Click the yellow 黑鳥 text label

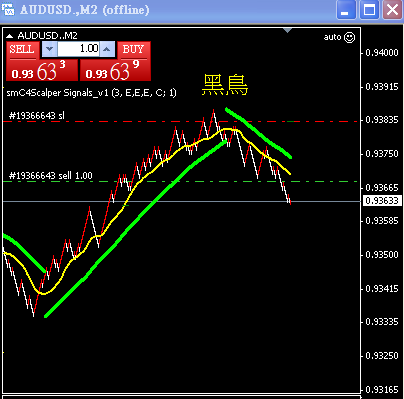pos(225,85)
